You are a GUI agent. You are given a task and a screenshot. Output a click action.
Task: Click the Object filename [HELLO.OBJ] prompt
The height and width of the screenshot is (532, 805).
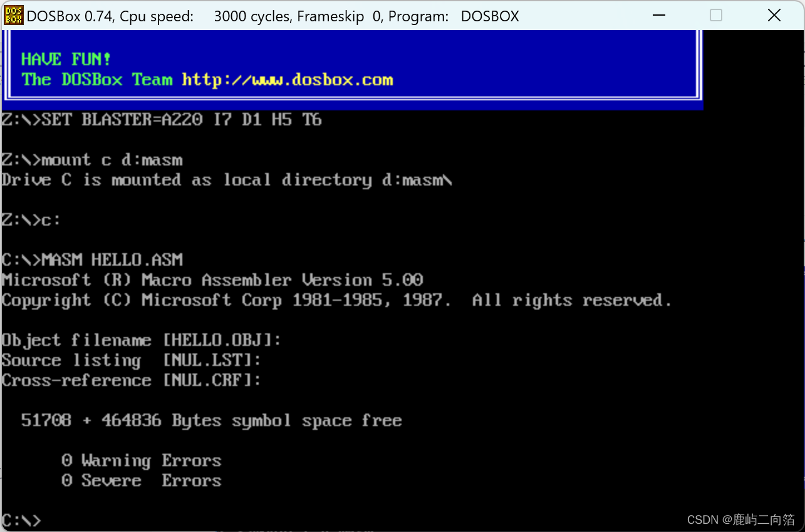[141, 340]
